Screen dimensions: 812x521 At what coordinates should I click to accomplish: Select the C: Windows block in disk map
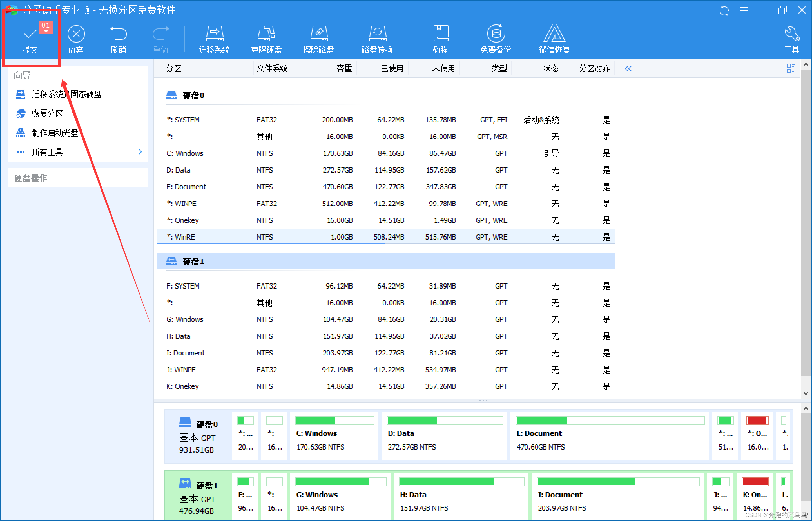tap(334, 436)
